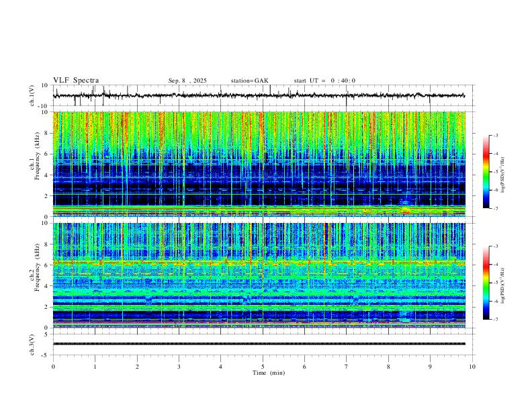Select the log(PSD) label beside ch.2 colorbar
This screenshot has width=532, height=411.
click(502, 286)
